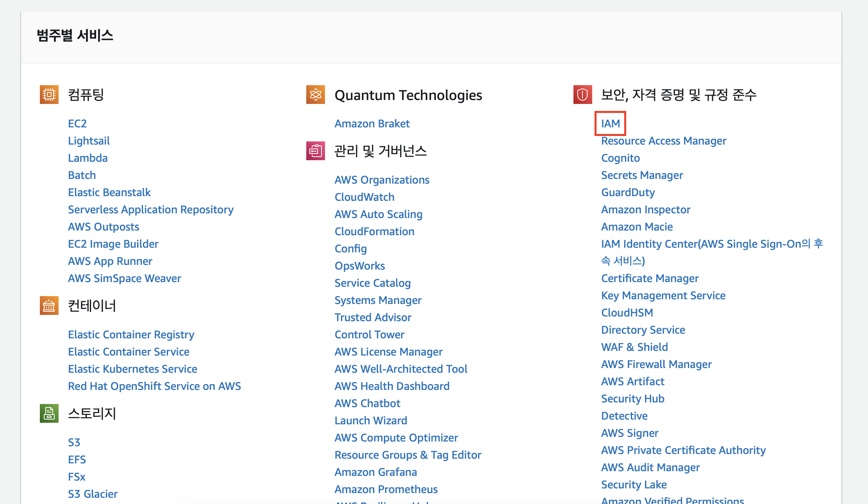Open OpsWorks link
The width and height of the screenshot is (868, 504).
pyautogui.click(x=360, y=266)
